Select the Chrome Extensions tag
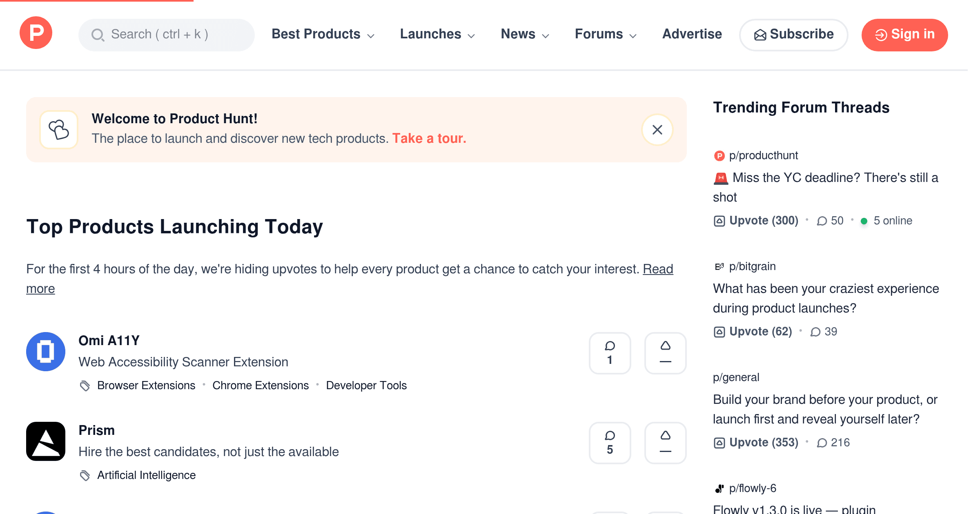 (261, 385)
